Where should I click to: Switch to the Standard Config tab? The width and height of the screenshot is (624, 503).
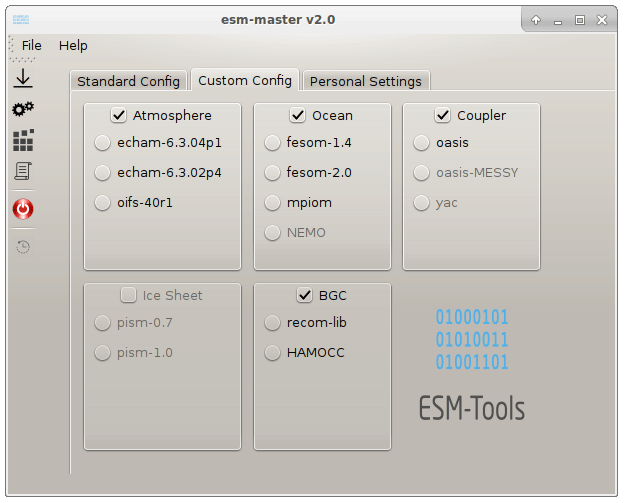[x=128, y=81]
